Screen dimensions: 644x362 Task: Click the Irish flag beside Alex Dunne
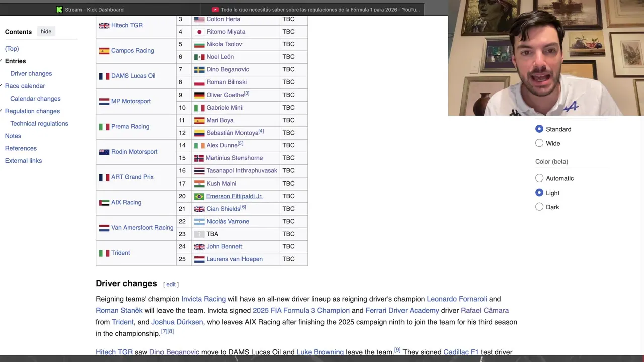199,146
